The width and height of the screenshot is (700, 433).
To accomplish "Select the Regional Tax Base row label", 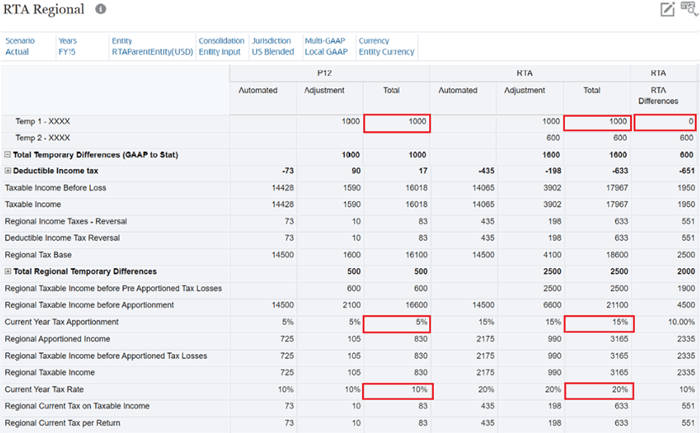I will pos(38,255).
